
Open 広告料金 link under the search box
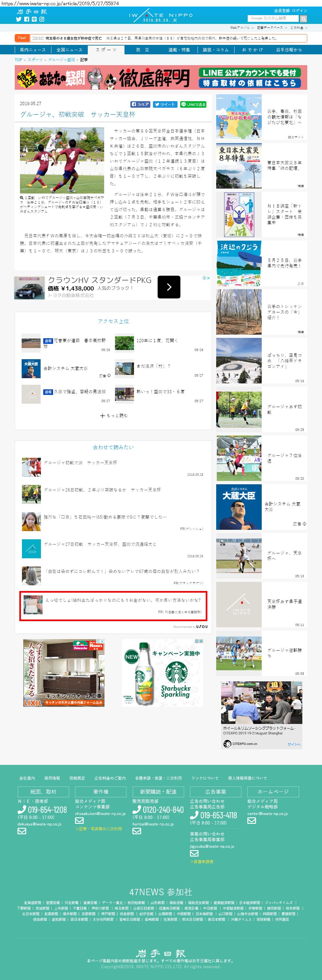point(297,28)
